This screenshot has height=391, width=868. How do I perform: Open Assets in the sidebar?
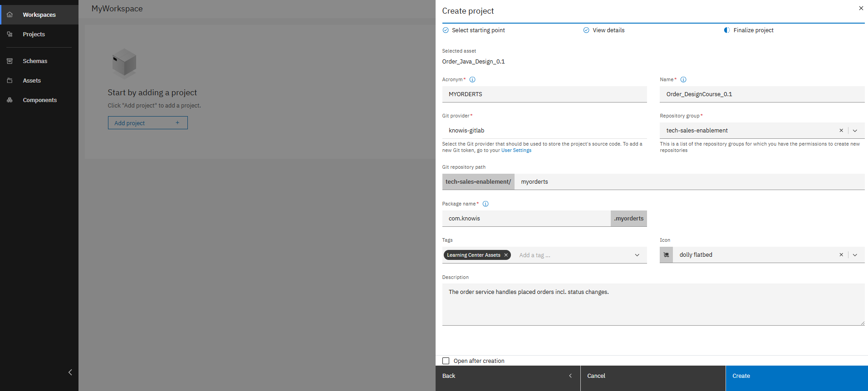click(x=39, y=80)
